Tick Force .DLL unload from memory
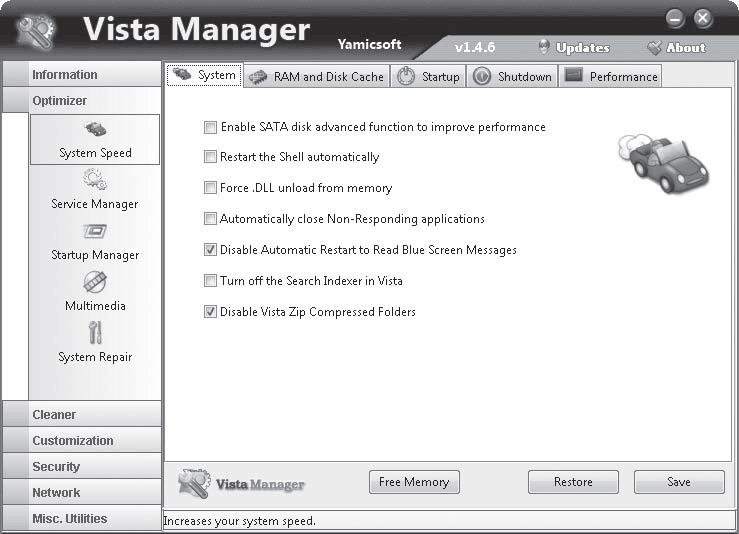This screenshot has height=534, width=739. [x=210, y=188]
